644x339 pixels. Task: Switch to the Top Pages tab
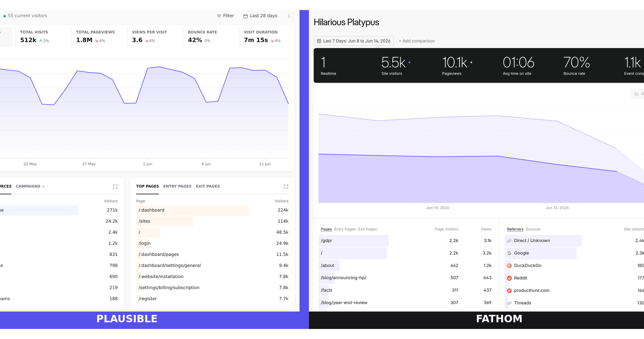(148, 186)
